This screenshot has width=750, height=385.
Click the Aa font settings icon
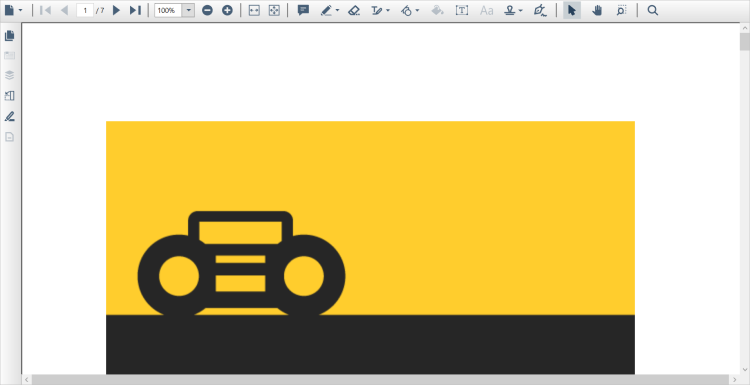486,10
